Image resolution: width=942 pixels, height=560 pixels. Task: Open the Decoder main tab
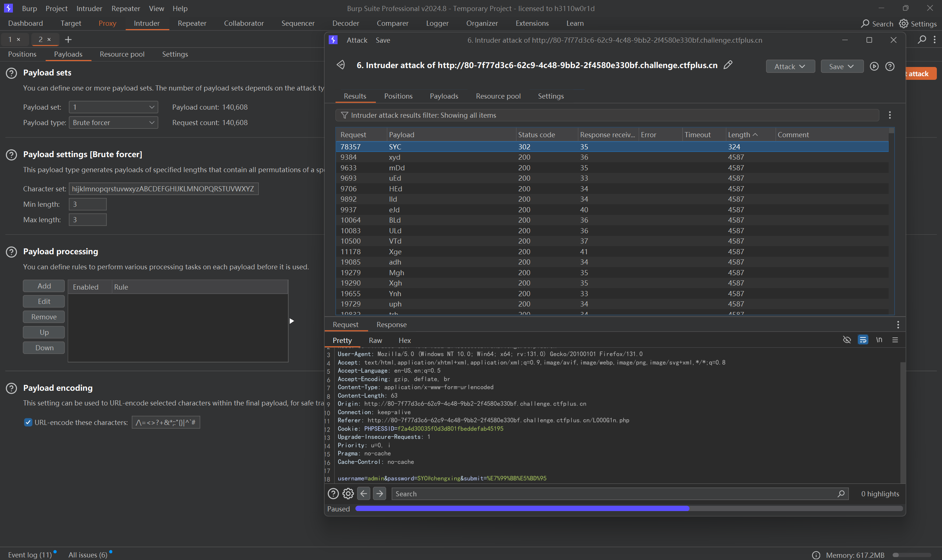coord(345,24)
